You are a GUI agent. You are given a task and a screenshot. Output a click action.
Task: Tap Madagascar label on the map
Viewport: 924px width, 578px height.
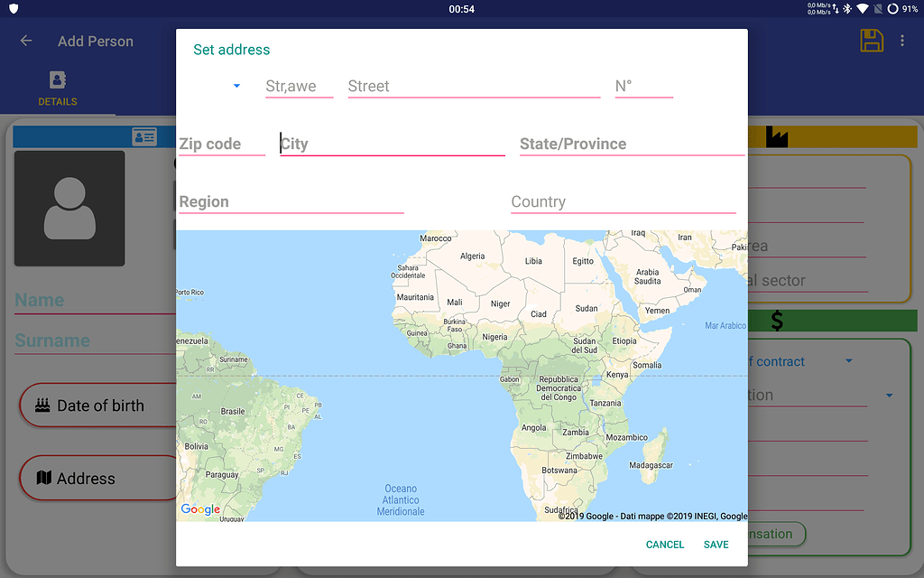[x=651, y=465]
